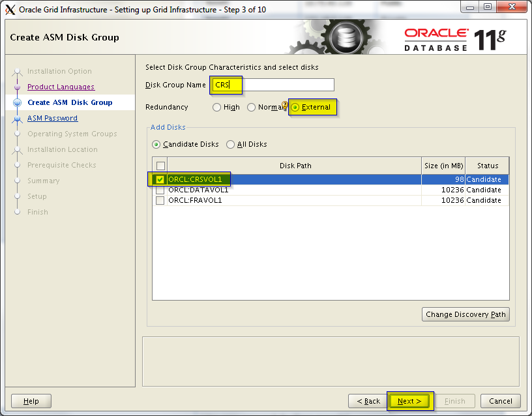Click the Create ASM Disk Group step bullet
This screenshot has height=416, width=532.
(18, 103)
